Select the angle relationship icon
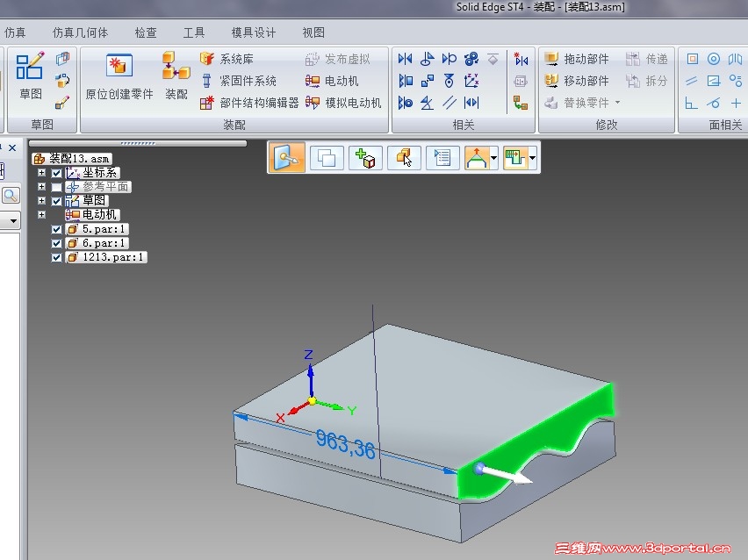The width and height of the screenshot is (748, 560). click(427, 103)
